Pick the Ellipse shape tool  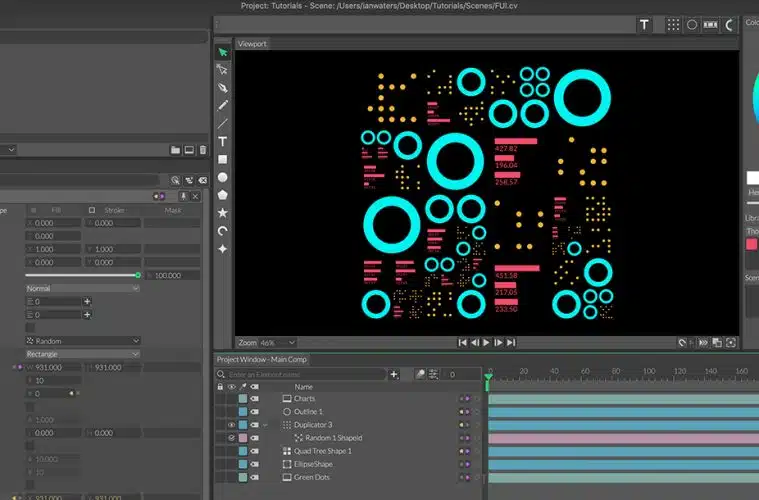pyautogui.click(x=223, y=177)
